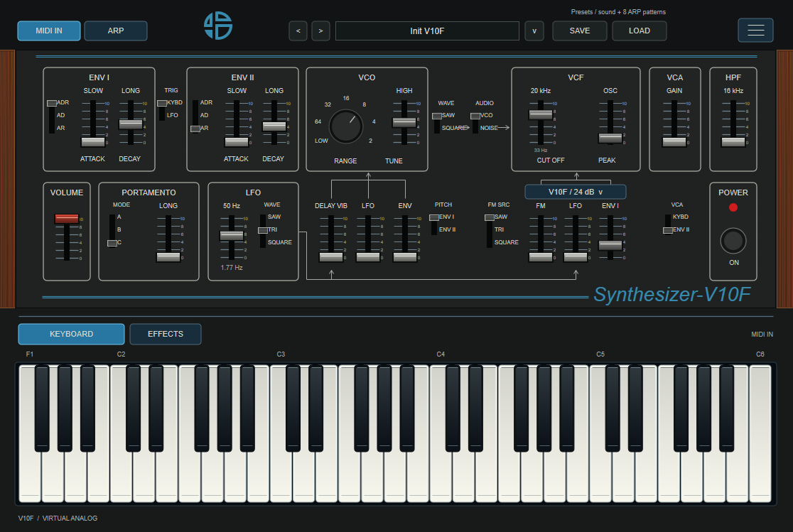Switch to EFFECTS tab
Screen dimensions: 793x532
(166, 334)
